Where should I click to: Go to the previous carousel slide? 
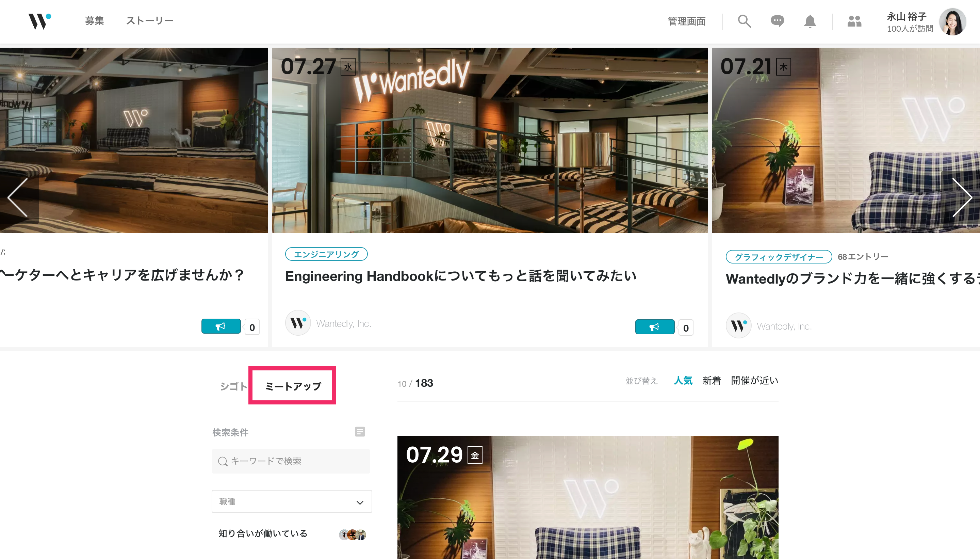(x=18, y=197)
